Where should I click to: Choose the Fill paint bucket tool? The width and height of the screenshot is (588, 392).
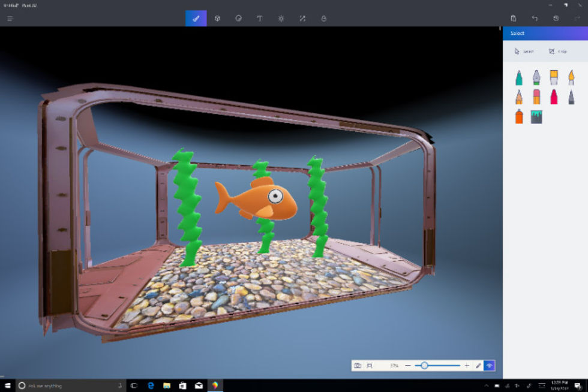(536, 117)
